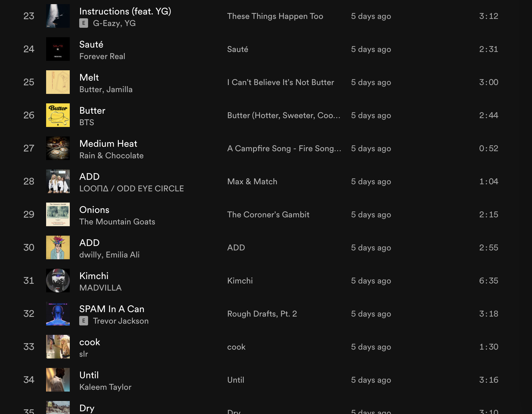The width and height of the screenshot is (532, 414).
Task: Open The Mountain Goats artist page
Action: 117,222
